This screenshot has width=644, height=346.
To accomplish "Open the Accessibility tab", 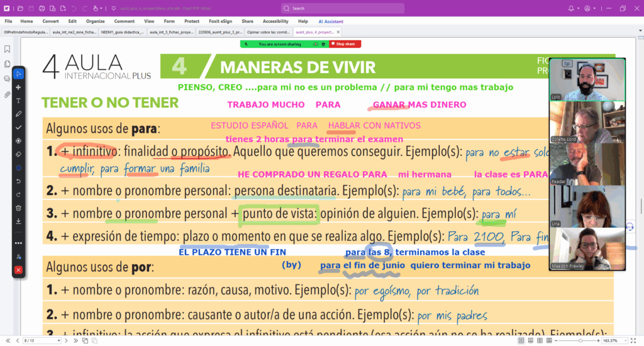I will pos(275,21).
